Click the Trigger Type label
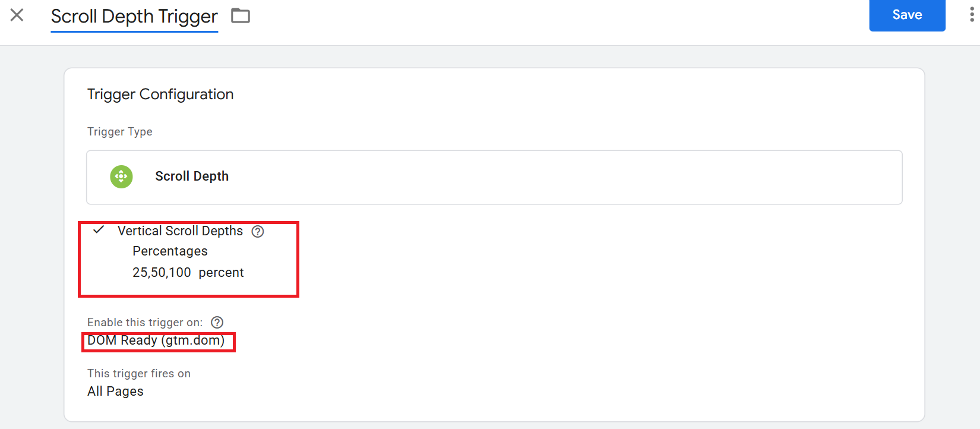 coord(120,132)
